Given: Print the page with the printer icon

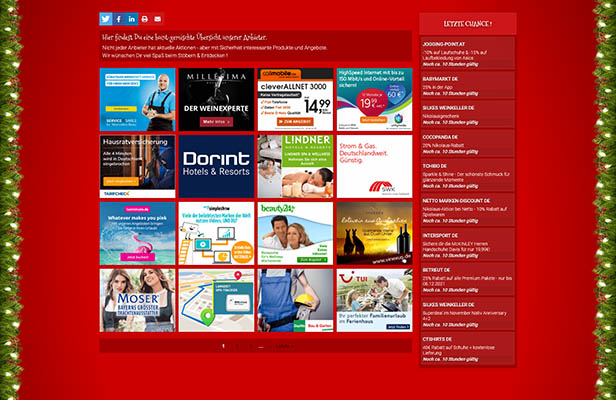Looking at the screenshot, I should [144, 19].
